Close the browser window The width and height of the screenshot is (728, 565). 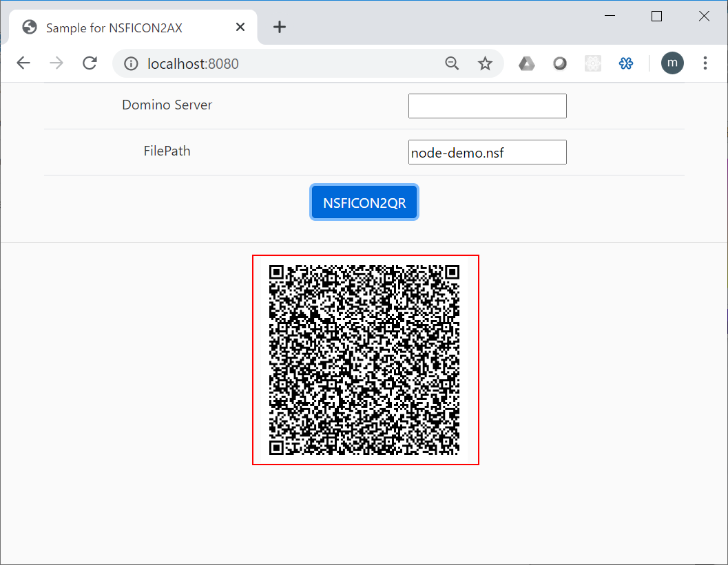pyautogui.click(x=704, y=16)
